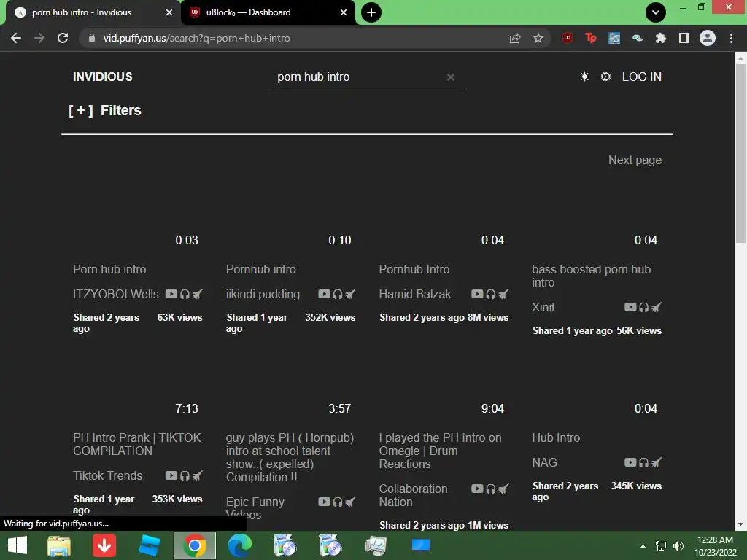The height and width of the screenshot is (560, 747).
Task: Close the uBlock Dashboard tab
Action: point(344,12)
